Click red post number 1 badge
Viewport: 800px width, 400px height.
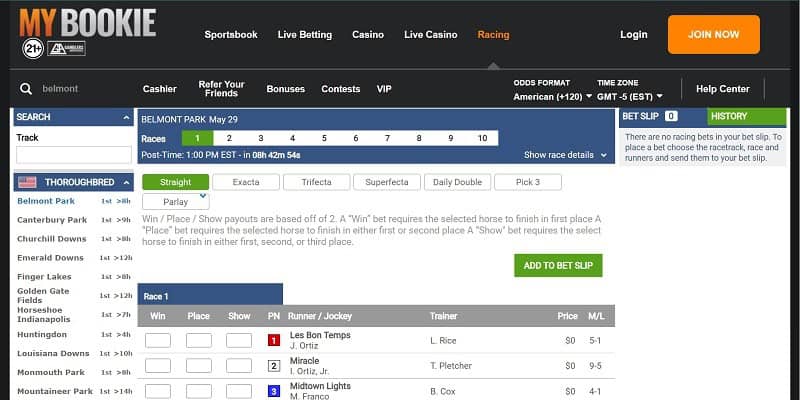pos(274,340)
